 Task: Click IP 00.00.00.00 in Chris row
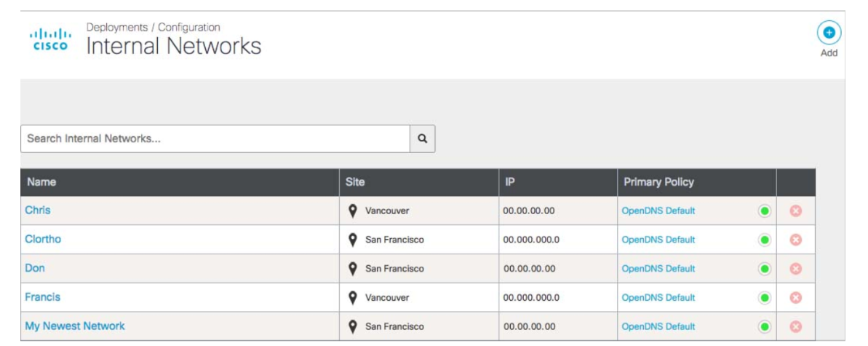click(529, 211)
